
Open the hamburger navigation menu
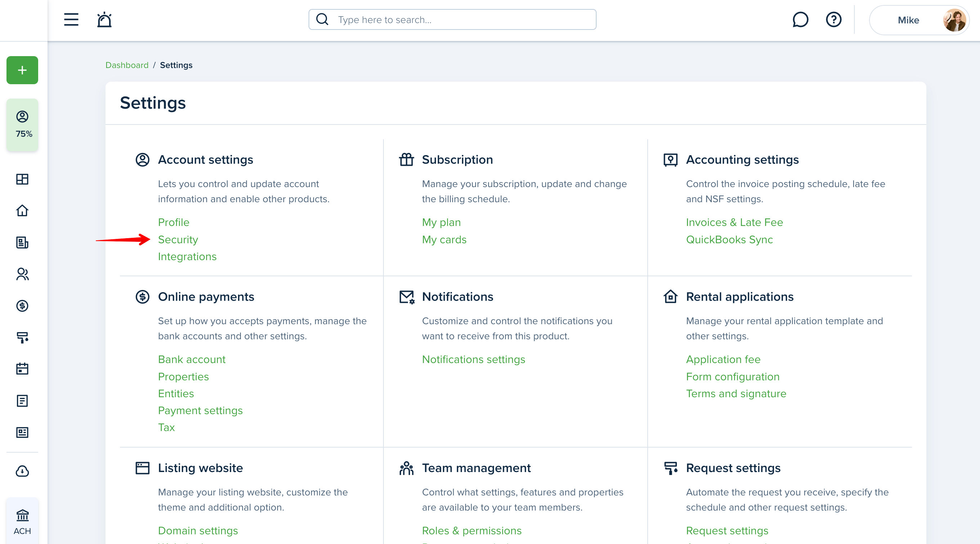[x=71, y=19]
